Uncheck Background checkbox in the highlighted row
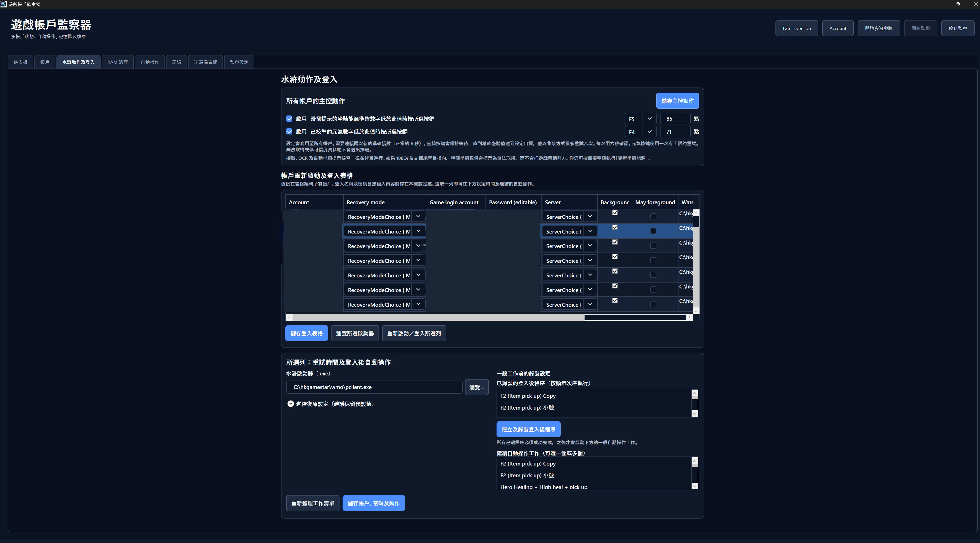 coord(615,227)
